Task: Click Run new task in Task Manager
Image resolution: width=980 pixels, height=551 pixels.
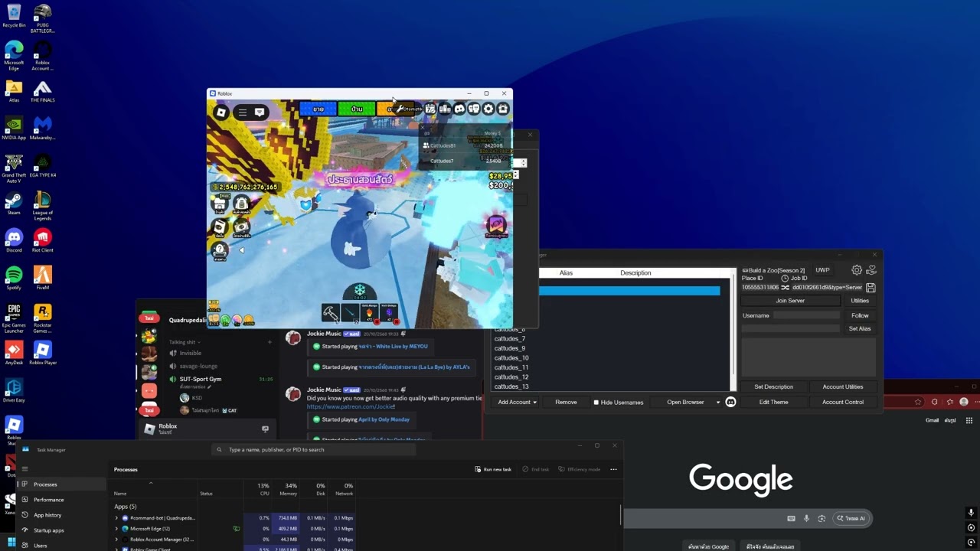Action: click(493, 469)
